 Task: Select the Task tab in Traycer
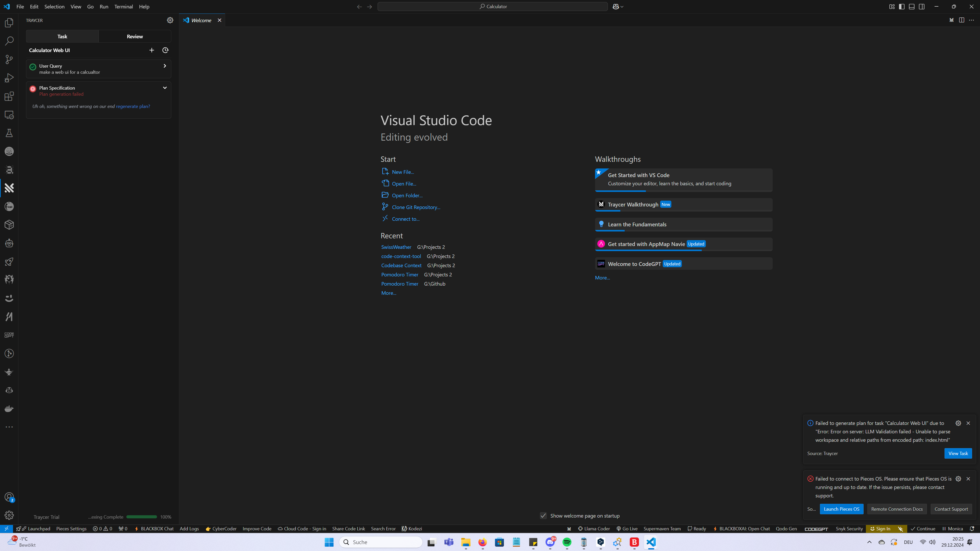[x=62, y=36]
